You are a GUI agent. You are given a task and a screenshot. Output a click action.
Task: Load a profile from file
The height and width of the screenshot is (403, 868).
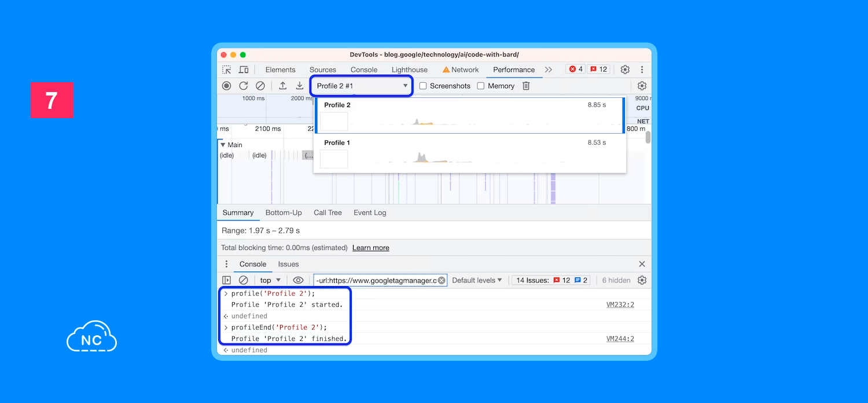282,86
